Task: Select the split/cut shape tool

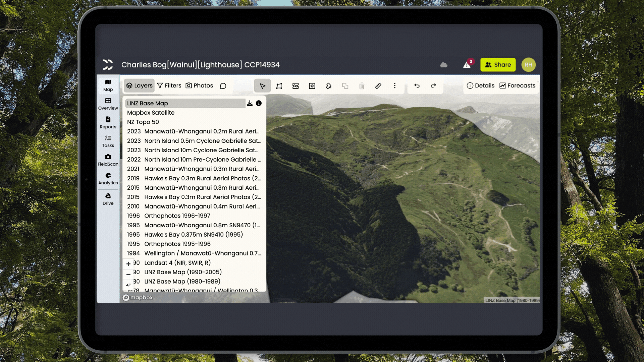Action: pyautogui.click(x=329, y=86)
